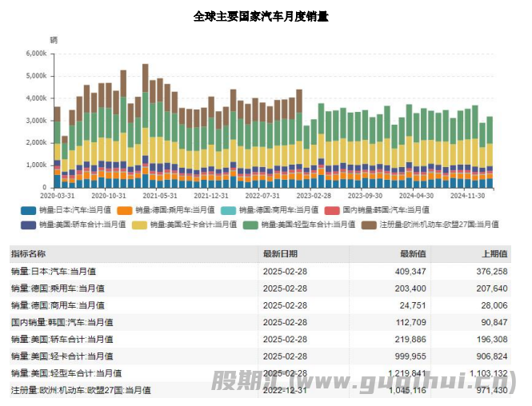Click the green US light vehicle legend swatch
Viewport: 532px width, 406px height.
251,225
